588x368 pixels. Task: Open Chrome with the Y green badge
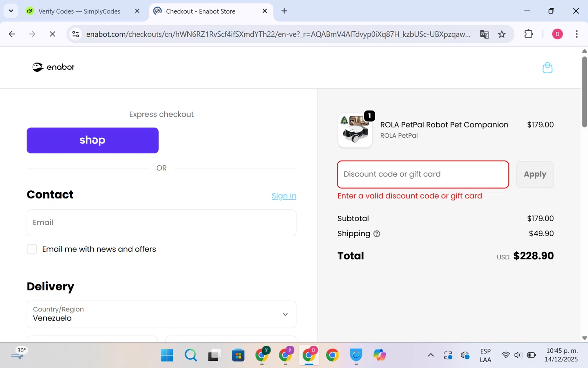tap(262, 355)
